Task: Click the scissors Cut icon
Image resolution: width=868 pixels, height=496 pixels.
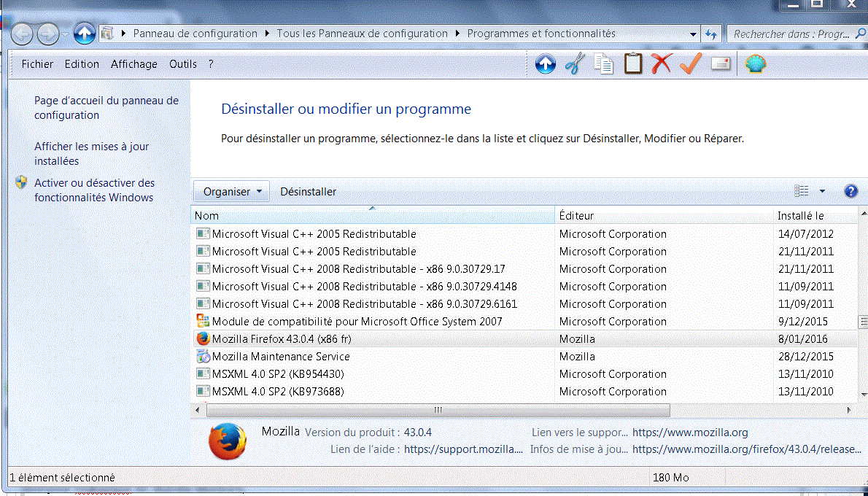Action: click(x=574, y=64)
